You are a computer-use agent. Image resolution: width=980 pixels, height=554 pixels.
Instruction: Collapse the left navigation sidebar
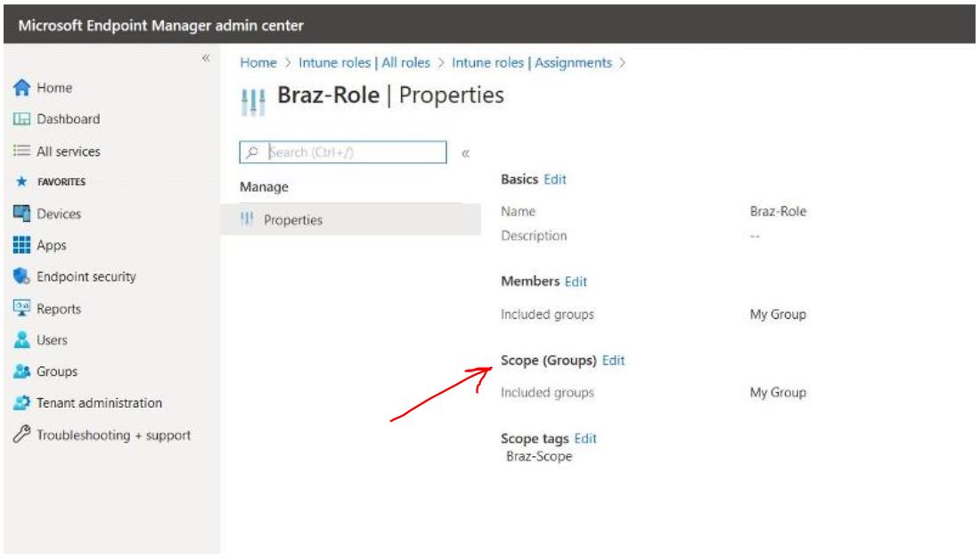click(206, 58)
